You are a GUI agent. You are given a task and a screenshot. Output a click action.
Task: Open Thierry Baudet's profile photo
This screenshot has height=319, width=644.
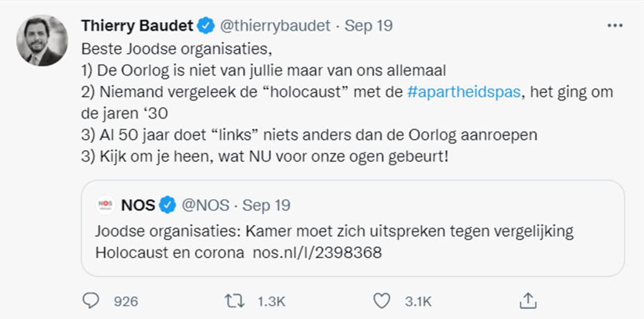[x=42, y=41]
